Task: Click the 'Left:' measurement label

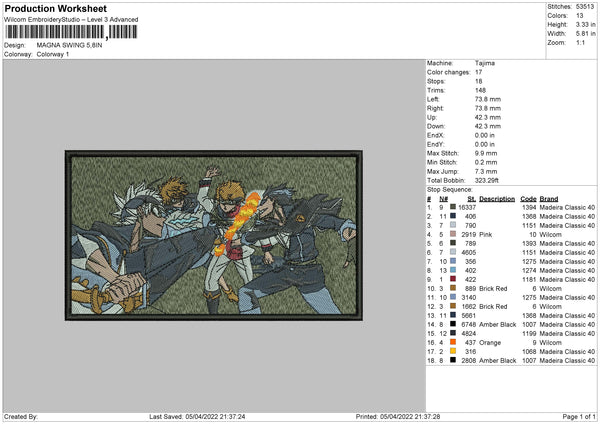Action: click(433, 99)
